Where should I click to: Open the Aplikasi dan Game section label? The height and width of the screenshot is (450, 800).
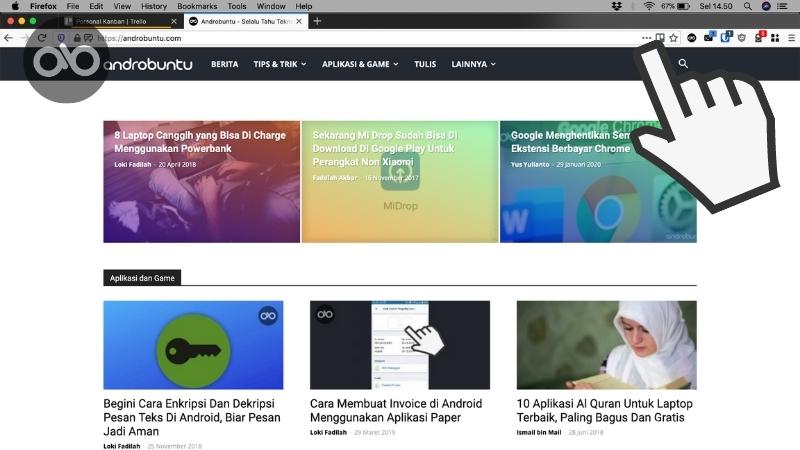142,278
